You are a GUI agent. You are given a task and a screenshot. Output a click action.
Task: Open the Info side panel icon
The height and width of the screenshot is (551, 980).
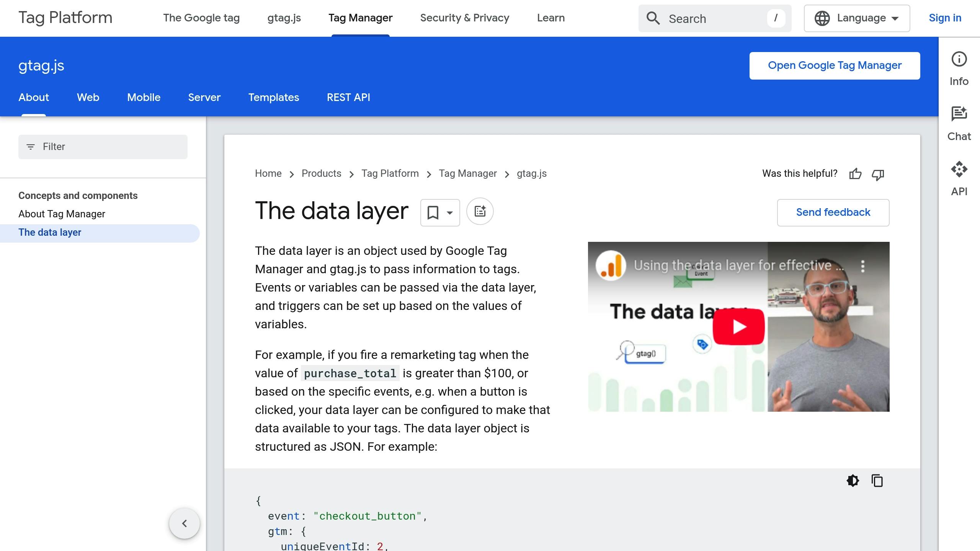click(959, 59)
